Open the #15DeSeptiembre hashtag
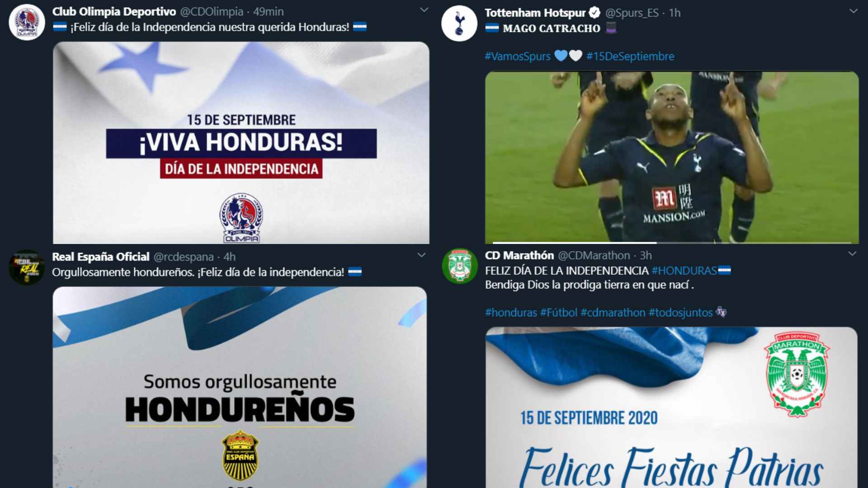This screenshot has height=488, width=868. click(630, 56)
